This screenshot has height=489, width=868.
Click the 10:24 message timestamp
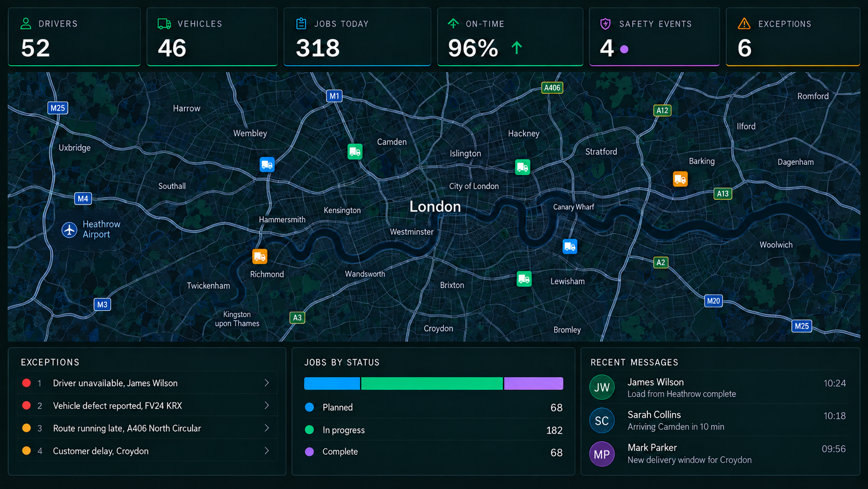point(835,384)
